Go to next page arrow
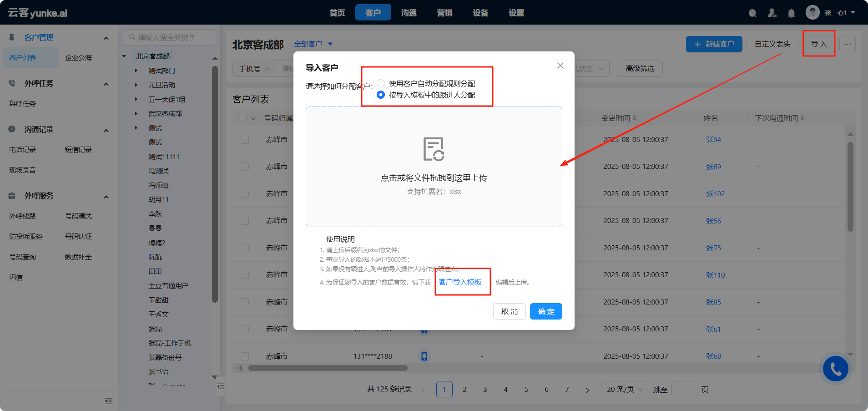This screenshot has width=868, height=411. click(x=587, y=390)
